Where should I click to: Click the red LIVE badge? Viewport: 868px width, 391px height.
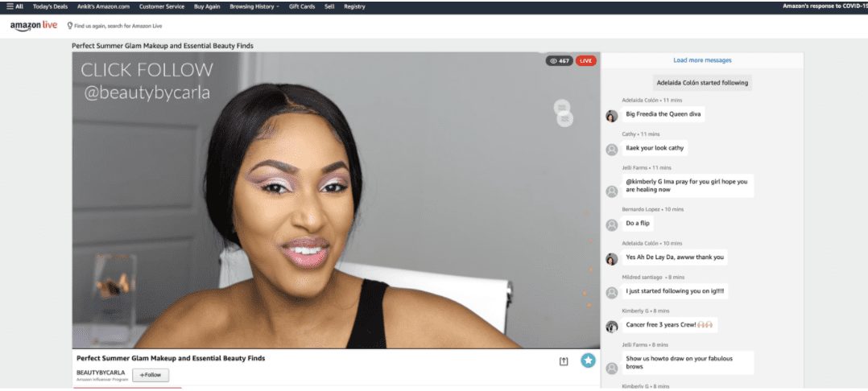586,60
